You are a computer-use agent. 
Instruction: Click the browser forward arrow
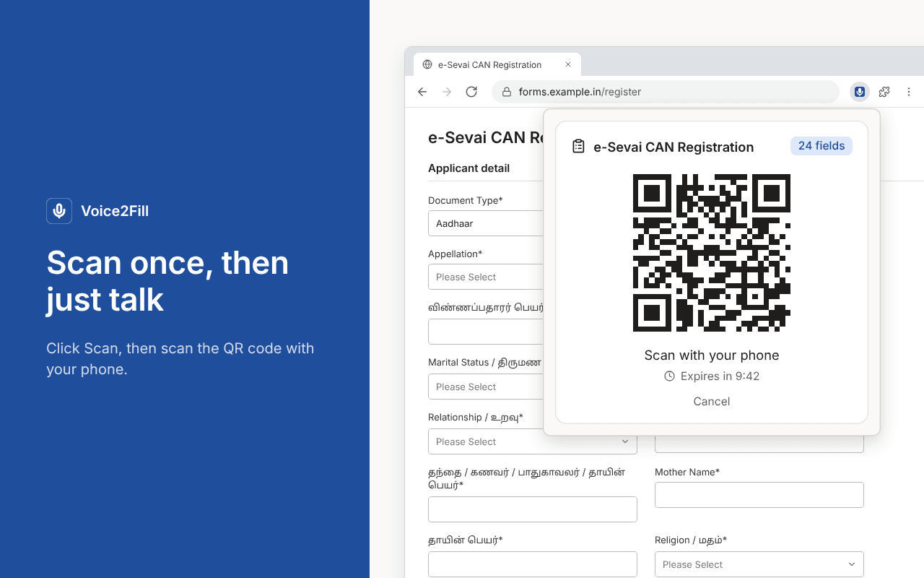447,92
